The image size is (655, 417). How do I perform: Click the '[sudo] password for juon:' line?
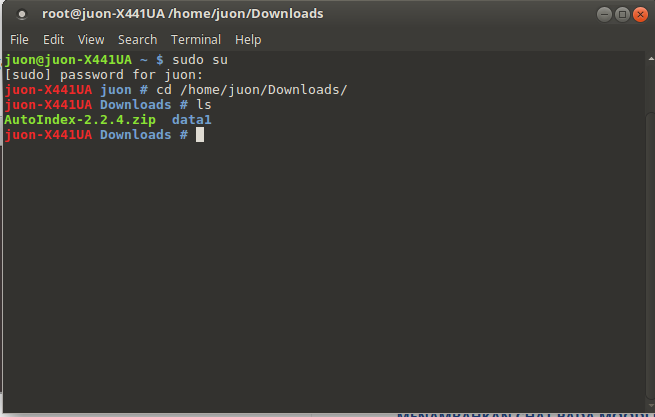(x=104, y=75)
